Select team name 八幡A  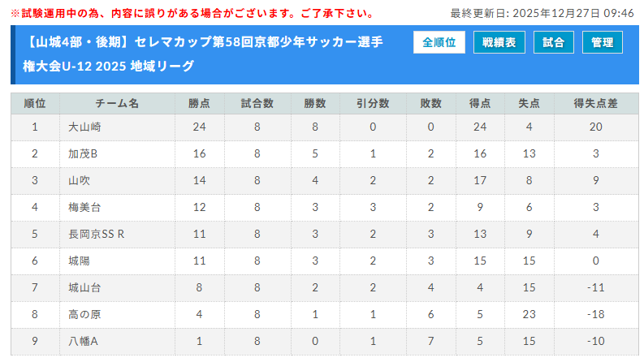click(x=83, y=342)
